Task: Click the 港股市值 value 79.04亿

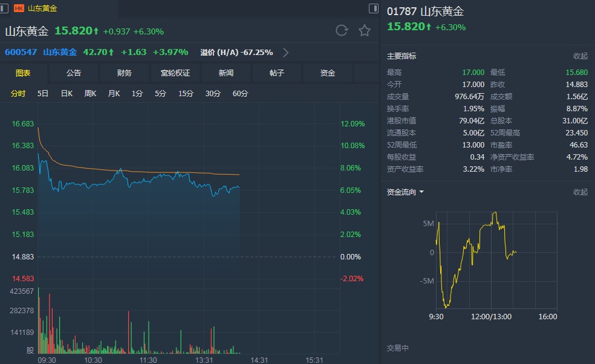Action: coord(471,121)
